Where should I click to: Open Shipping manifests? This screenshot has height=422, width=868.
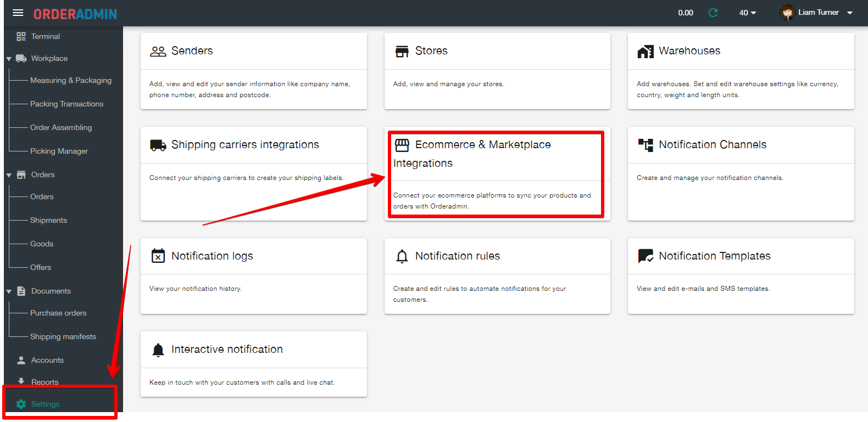tap(63, 336)
